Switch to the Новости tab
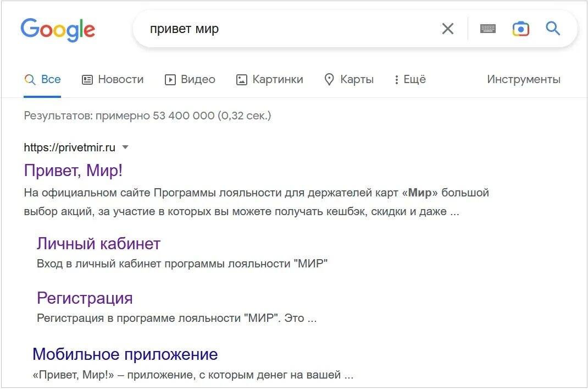 click(x=113, y=80)
